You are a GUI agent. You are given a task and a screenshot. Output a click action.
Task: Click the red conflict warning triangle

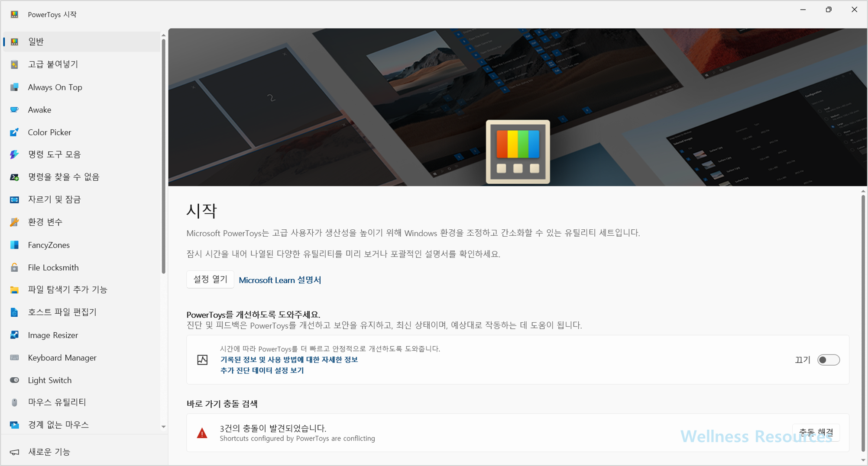tap(202, 433)
